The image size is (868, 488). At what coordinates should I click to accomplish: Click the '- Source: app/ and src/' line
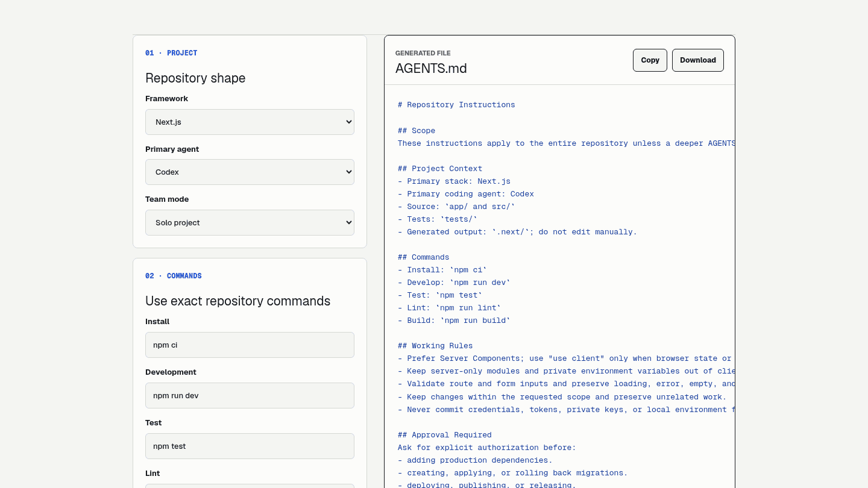click(x=456, y=207)
